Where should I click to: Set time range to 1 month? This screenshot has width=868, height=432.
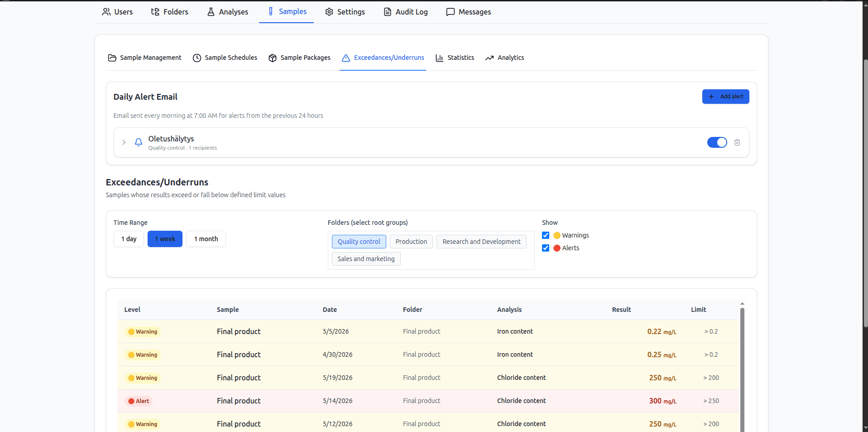206,239
